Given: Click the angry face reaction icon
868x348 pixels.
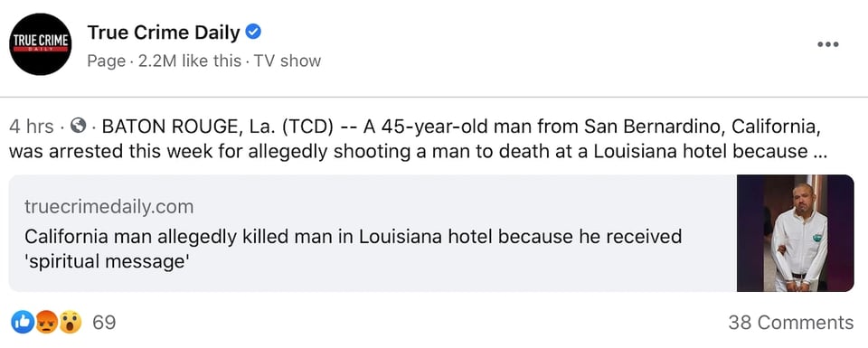Looking at the screenshot, I should [46, 322].
